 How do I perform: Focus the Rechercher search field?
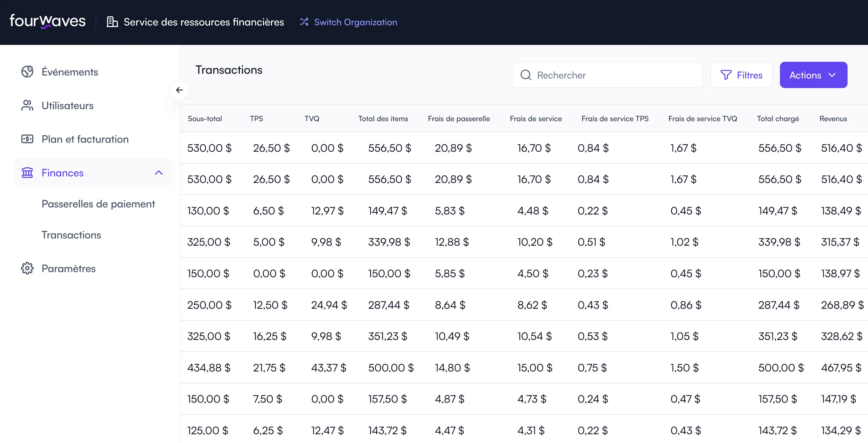click(x=607, y=75)
